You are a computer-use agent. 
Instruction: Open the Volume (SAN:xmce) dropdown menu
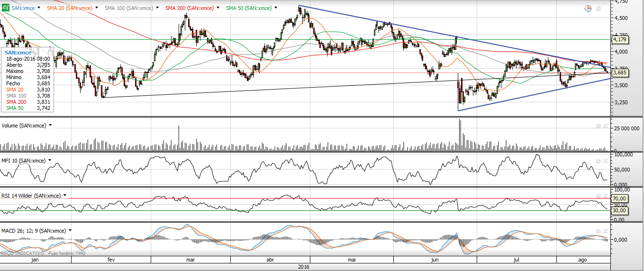pos(50,126)
